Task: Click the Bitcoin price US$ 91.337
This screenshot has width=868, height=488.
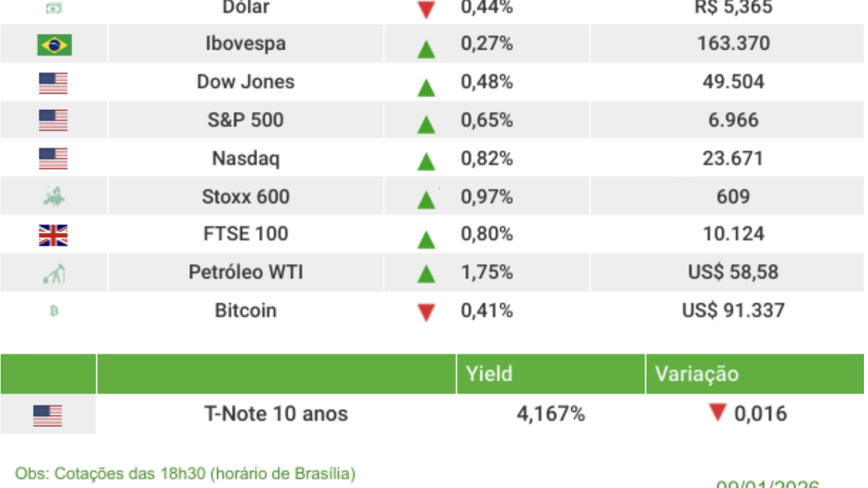Action: (x=733, y=310)
